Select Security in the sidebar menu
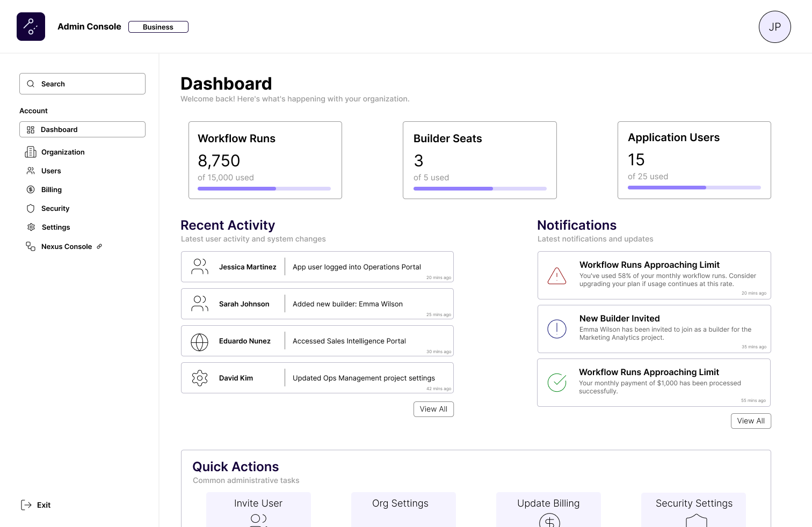The width and height of the screenshot is (812, 527). click(55, 209)
